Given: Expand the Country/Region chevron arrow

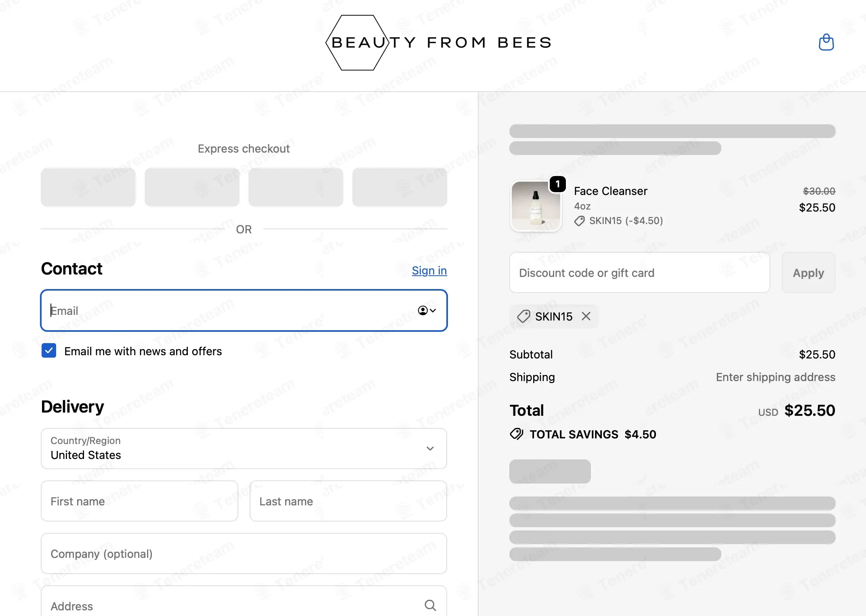Looking at the screenshot, I should tap(430, 448).
